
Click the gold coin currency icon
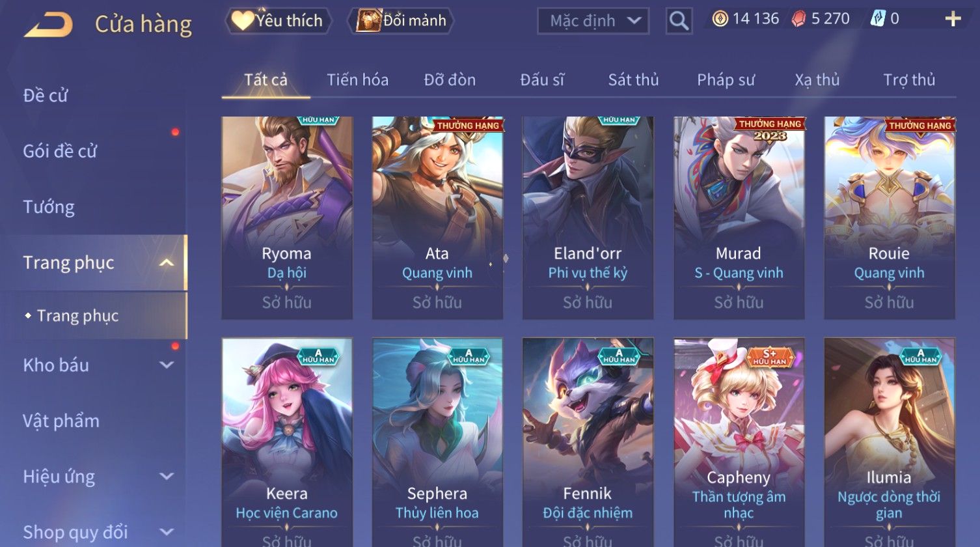720,19
